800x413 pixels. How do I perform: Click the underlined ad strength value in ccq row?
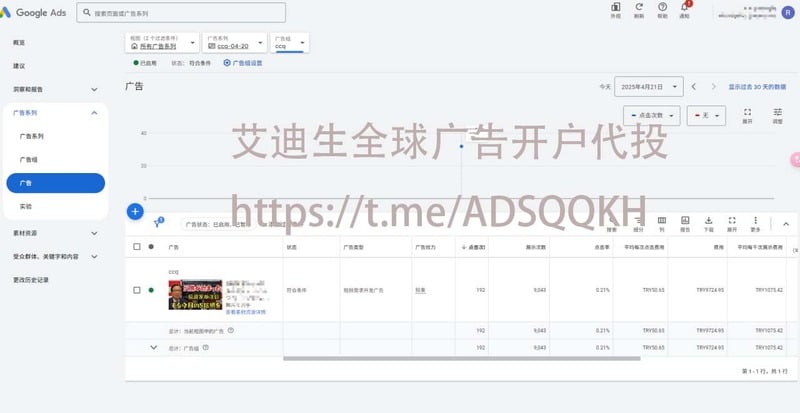click(x=420, y=290)
